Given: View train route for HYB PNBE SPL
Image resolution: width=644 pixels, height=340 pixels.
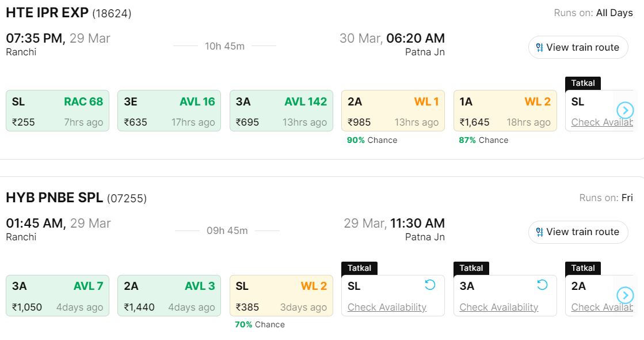Looking at the screenshot, I should pos(578,232).
